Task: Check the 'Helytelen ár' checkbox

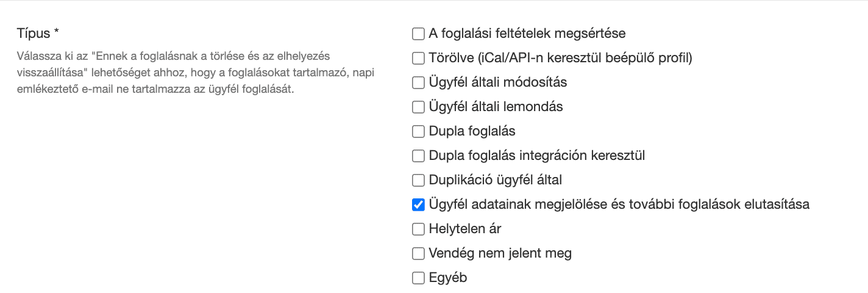Action: [x=418, y=229]
